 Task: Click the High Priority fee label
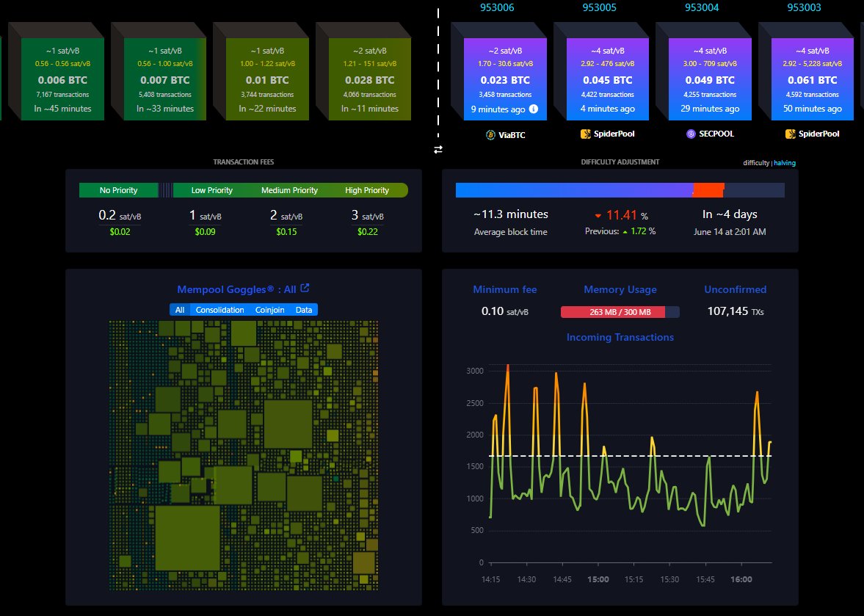(x=367, y=190)
